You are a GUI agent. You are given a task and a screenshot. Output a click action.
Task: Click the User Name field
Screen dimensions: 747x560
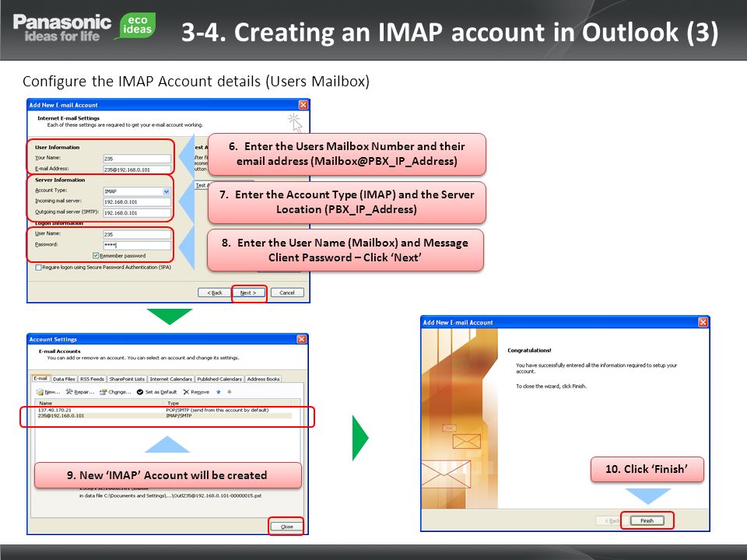click(x=137, y=234)
